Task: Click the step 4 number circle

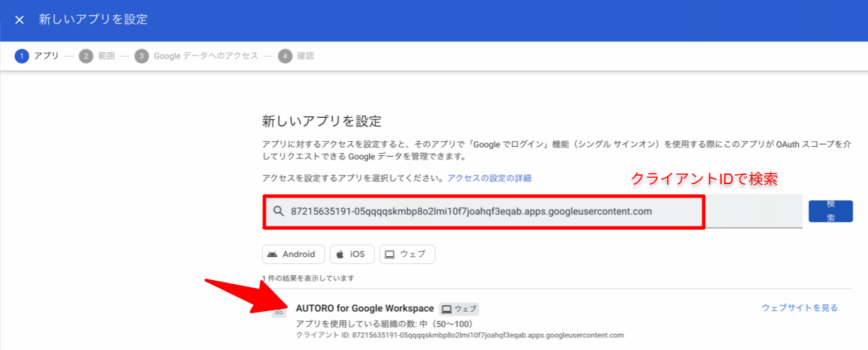Action: (285, 56)
